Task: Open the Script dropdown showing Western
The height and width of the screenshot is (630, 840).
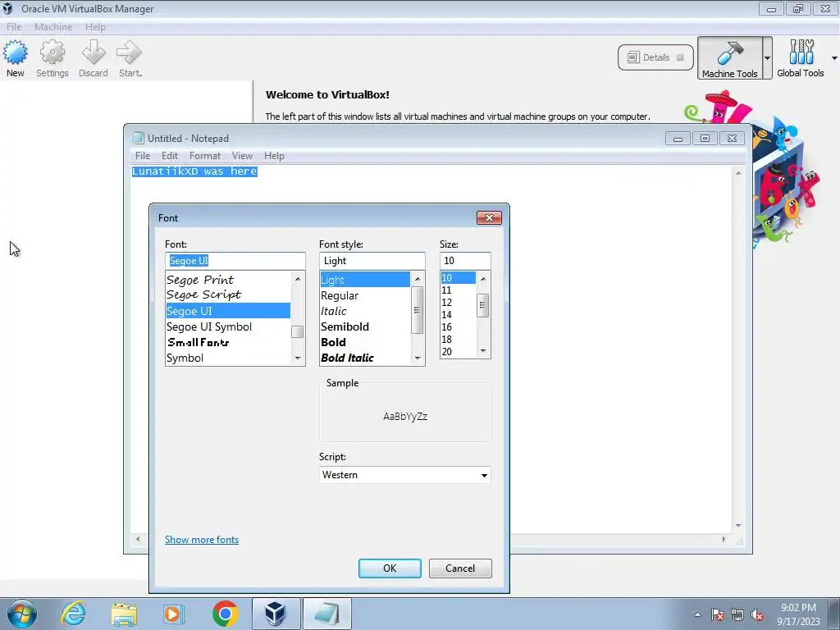Action: pos(405,475)
